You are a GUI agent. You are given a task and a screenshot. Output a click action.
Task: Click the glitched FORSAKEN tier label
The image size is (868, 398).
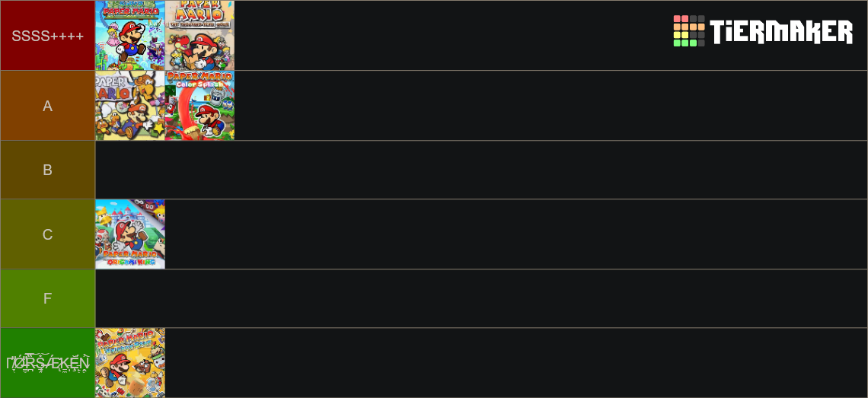click(48, 362)
